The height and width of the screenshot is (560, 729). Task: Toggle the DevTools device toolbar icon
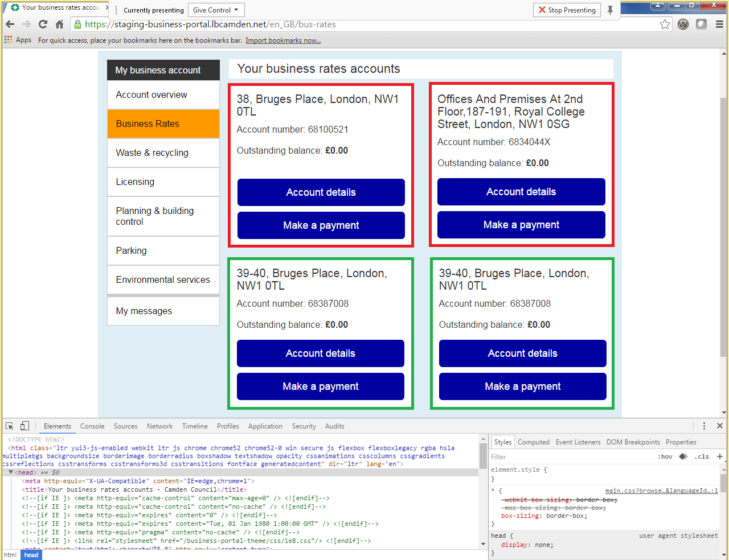tap(24, 426)
